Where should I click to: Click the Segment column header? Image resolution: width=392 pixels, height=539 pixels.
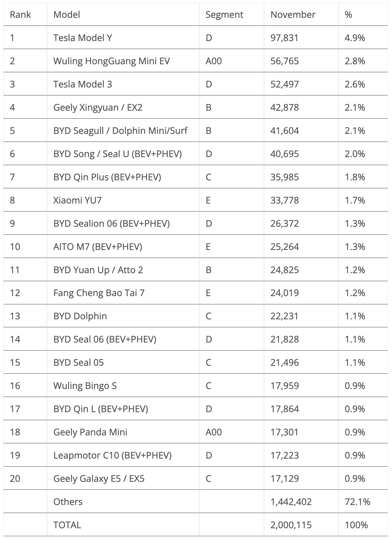click(224, 15)
